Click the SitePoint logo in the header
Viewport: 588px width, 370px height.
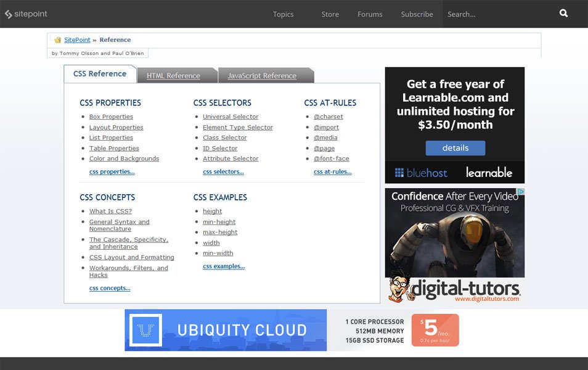pos(26,13)
